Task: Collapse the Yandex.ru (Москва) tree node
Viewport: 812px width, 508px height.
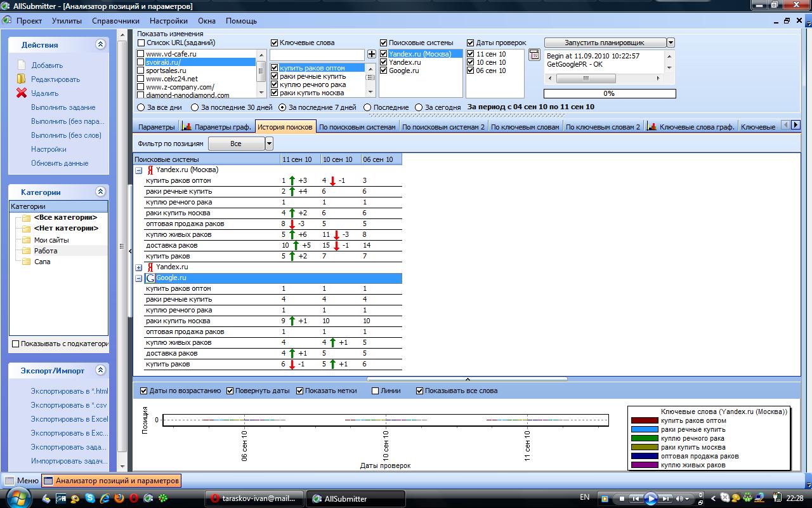Action: [138, 170]
